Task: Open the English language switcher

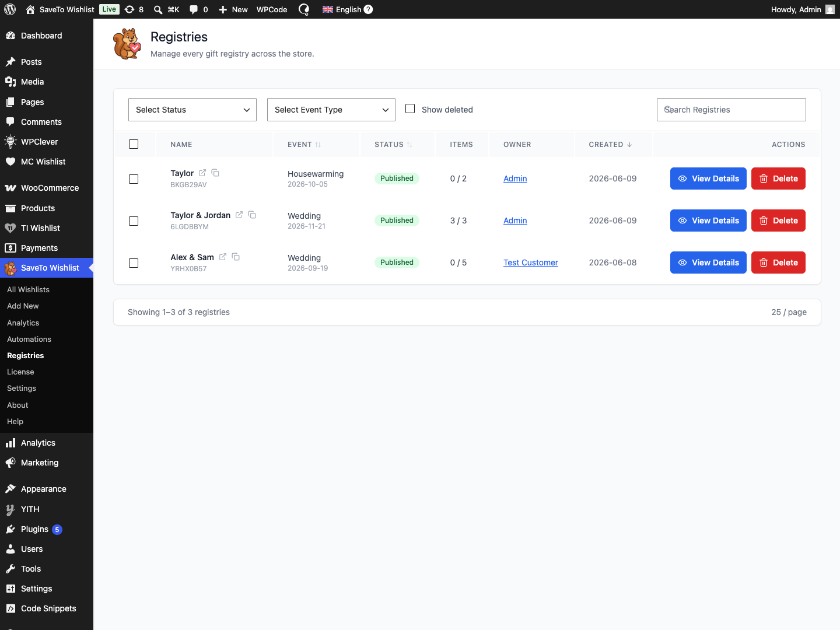Action: [x=342, y=9]
